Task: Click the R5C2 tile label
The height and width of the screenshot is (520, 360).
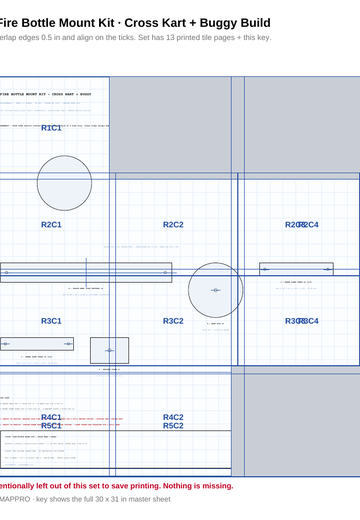Action: (x=173, y=426)
